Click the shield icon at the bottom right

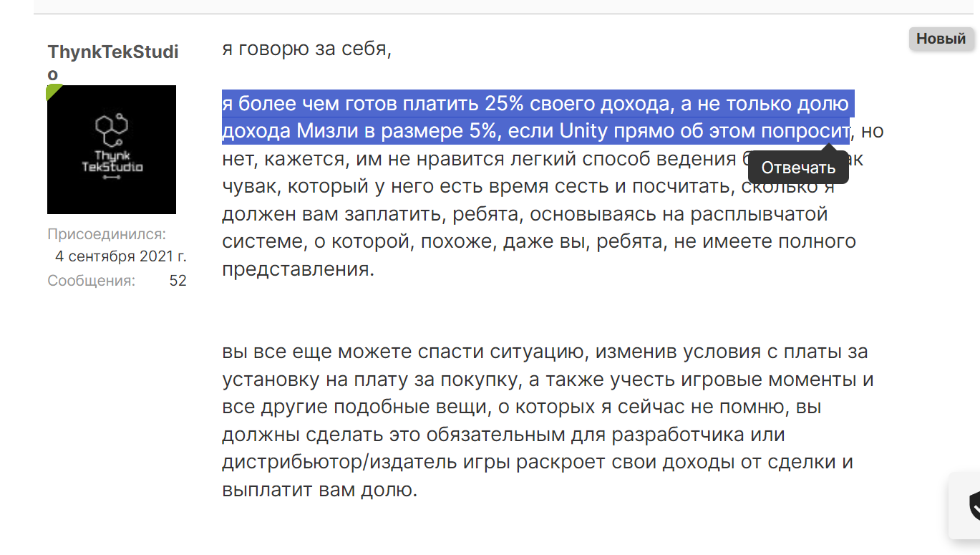[x=974, y=506]
